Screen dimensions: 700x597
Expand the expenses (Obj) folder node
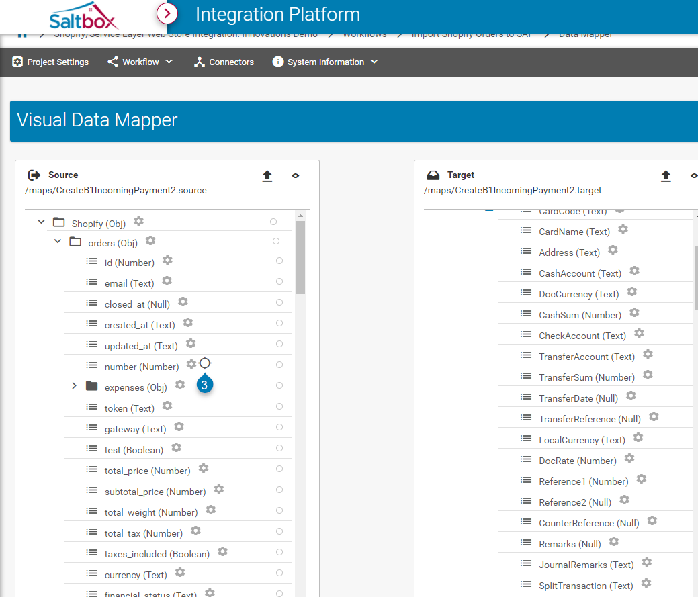pyautogui.click(x=74, y=385)
